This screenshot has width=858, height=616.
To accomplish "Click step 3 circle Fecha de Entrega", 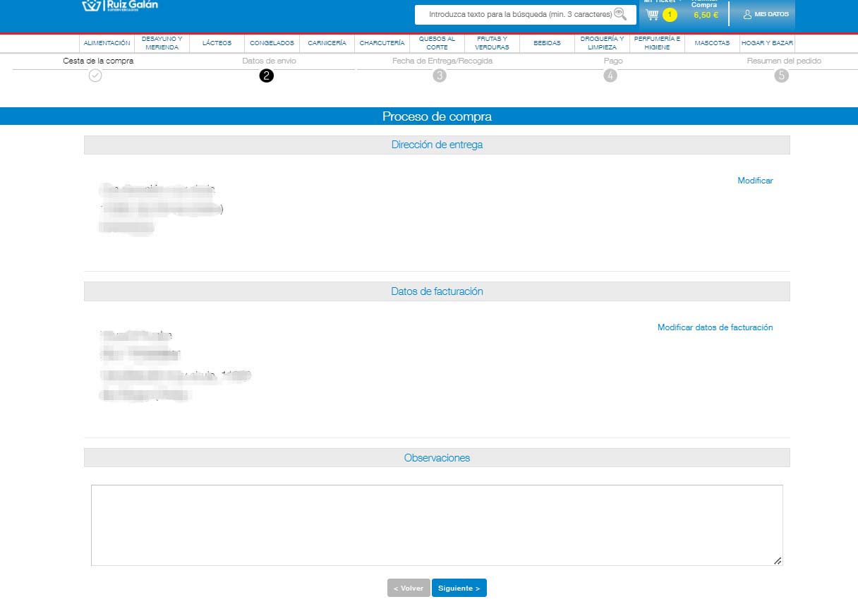I will coord(440,76).
